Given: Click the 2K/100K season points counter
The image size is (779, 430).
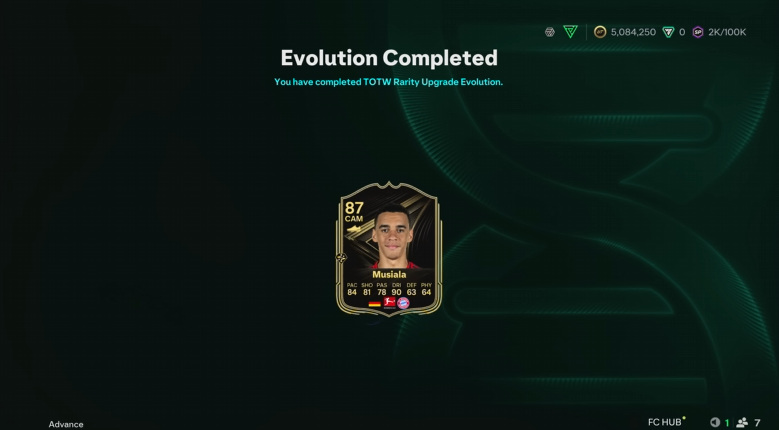Looking at the screenshot, I should 727,32.
